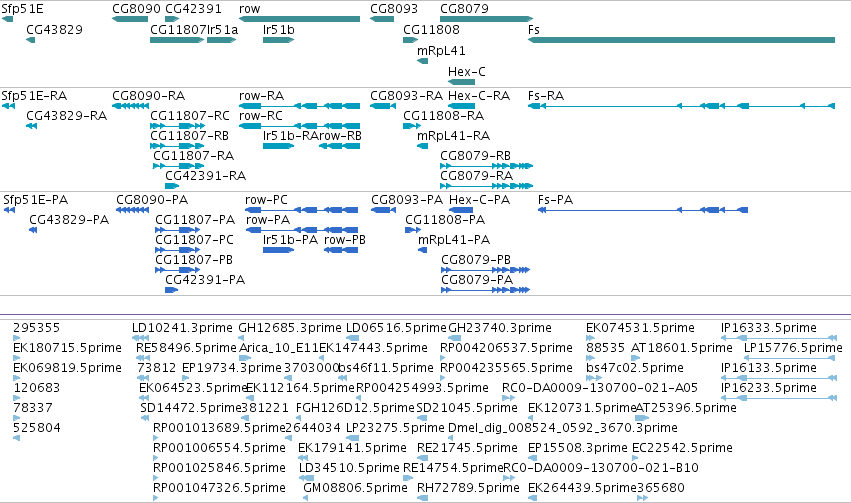This screenshot has height=503, width=851.
Task: Select the CG11807-RB transcript
Action: tap(177, 146)
